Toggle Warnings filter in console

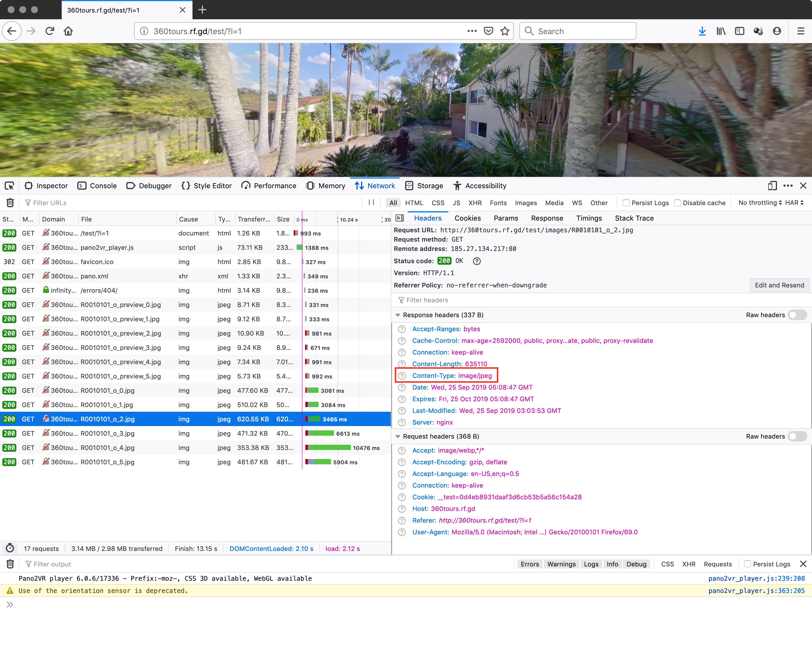point(561,564)
